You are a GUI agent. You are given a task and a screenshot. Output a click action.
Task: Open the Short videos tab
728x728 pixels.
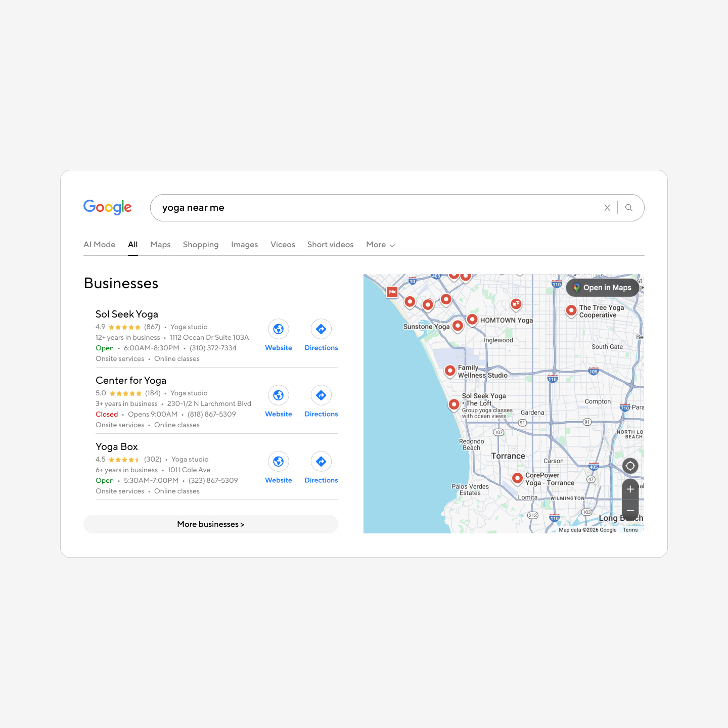click(330, 245)
